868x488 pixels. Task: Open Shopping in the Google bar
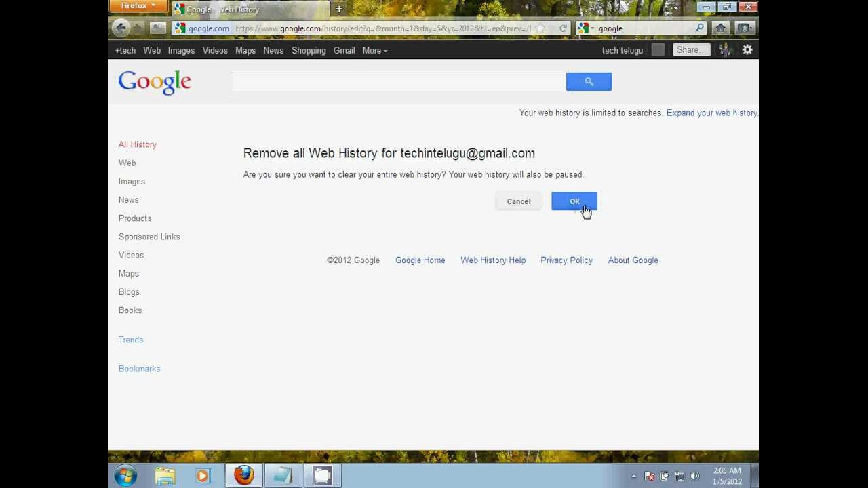pos(309,50)
